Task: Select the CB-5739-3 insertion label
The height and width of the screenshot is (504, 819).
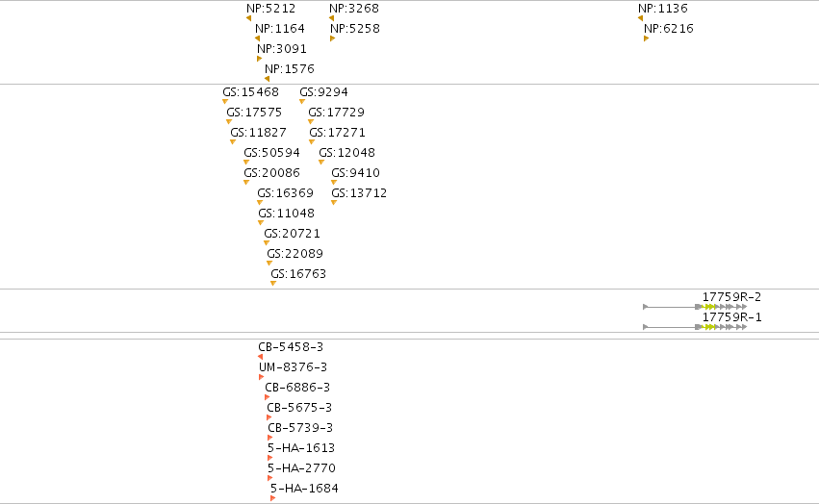Action: (x=300, y=428)
